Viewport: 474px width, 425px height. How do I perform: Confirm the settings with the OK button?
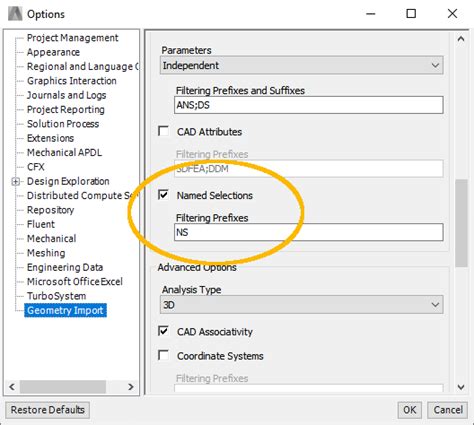pos(409,410)
